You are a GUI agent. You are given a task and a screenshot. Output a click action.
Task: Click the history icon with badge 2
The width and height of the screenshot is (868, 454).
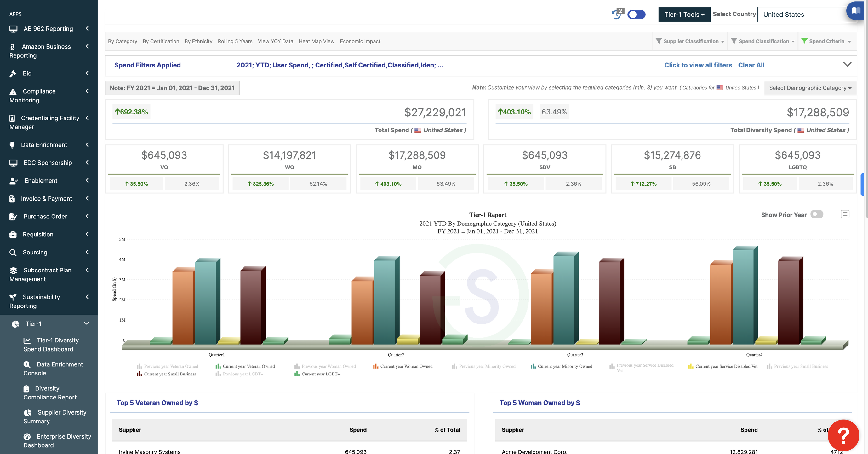pos(617,15)
